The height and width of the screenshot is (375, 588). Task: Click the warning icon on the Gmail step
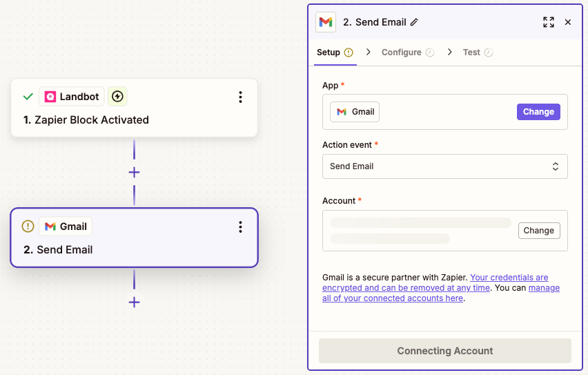click(28, 227)
